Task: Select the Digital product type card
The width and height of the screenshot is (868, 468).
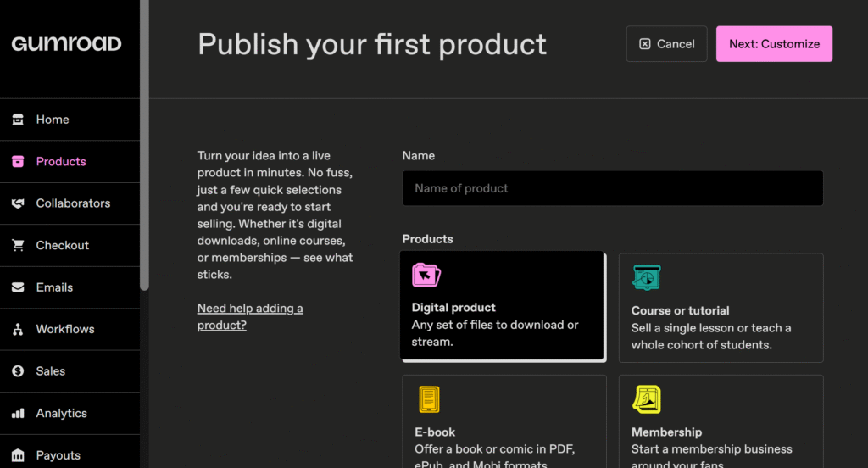Action: [503, 306]
